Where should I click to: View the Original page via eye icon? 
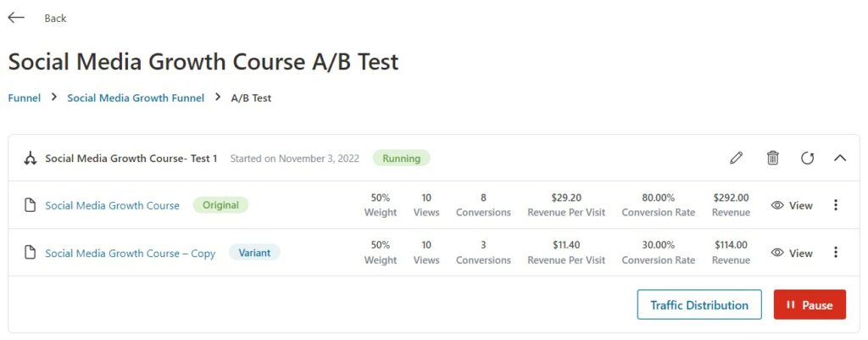[x=777, y=205]
